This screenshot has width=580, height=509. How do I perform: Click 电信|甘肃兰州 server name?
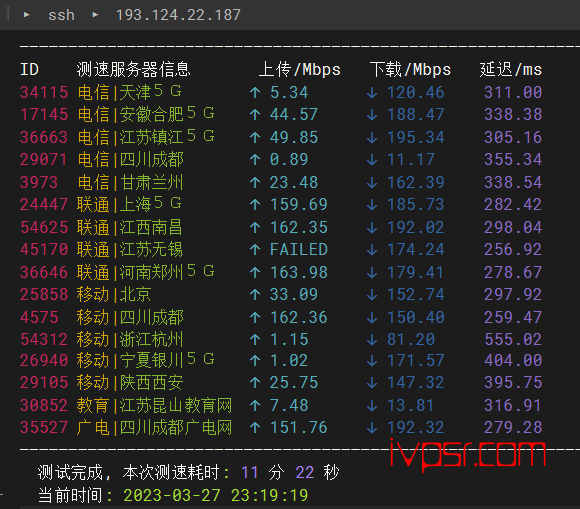click(131, 182)
